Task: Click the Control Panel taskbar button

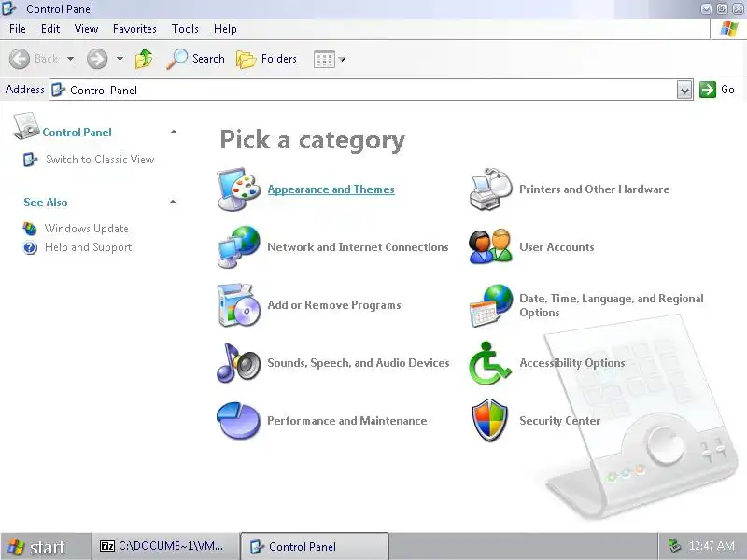Action: (315, 547)
